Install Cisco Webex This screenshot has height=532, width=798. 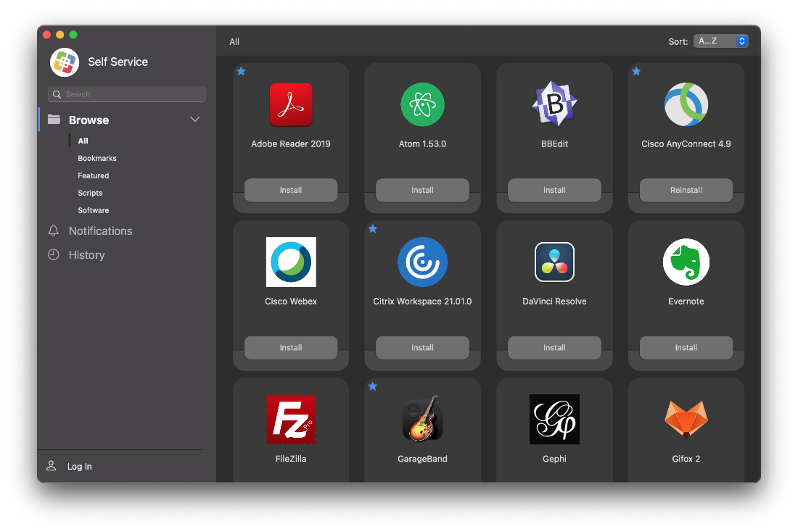point(291,347)
